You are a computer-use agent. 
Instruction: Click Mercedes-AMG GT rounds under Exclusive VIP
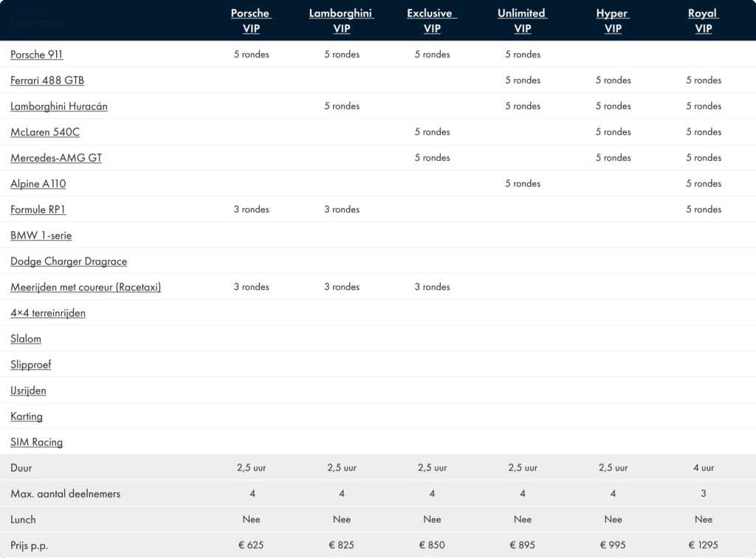pos(432,158)
